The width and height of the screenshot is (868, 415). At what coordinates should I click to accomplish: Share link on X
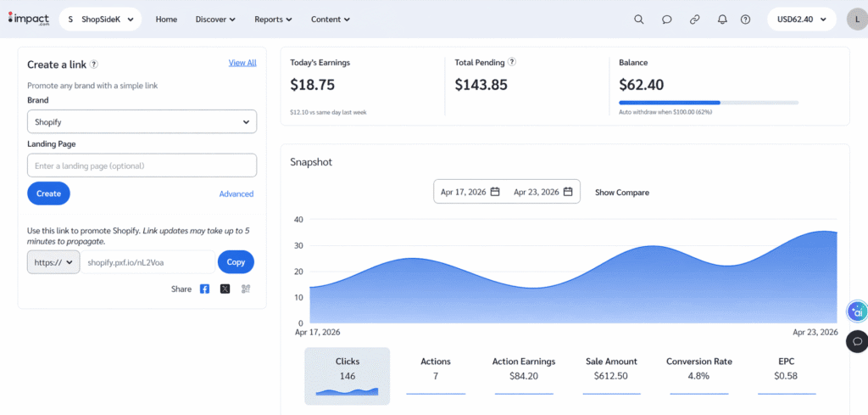pyautogui.click(x=225, y=289)
